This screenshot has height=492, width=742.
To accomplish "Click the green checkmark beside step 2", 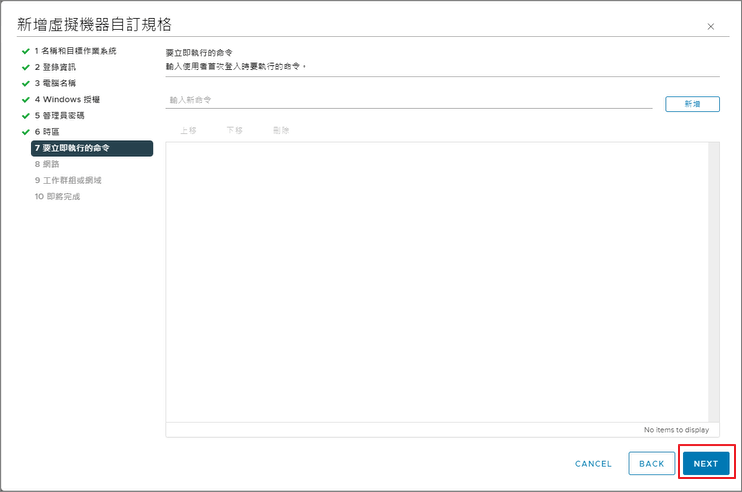I will (x=26, y=67).
